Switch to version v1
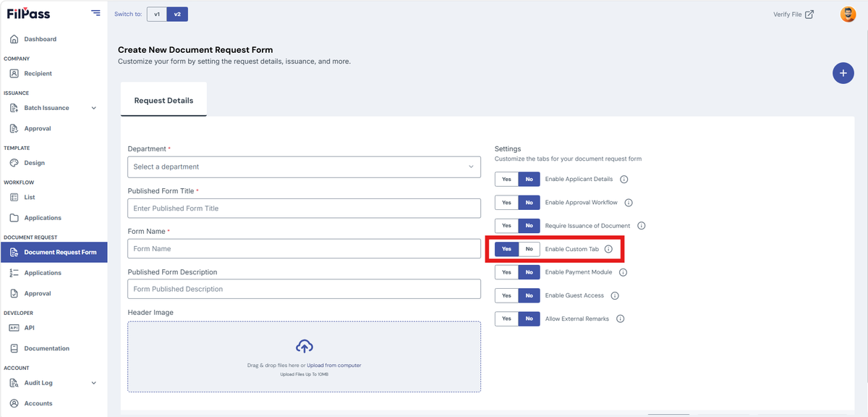868x417 pixels. pyautogui.click(x=157, y=14)
